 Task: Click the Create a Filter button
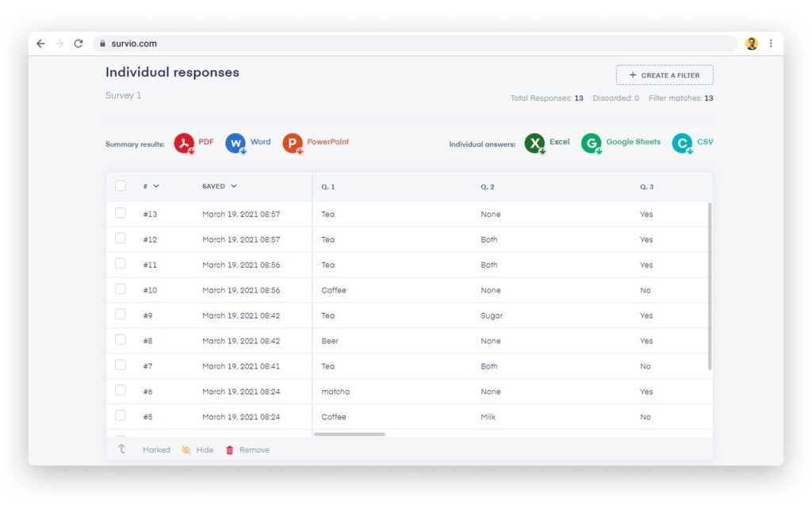(x=665, y=75)
